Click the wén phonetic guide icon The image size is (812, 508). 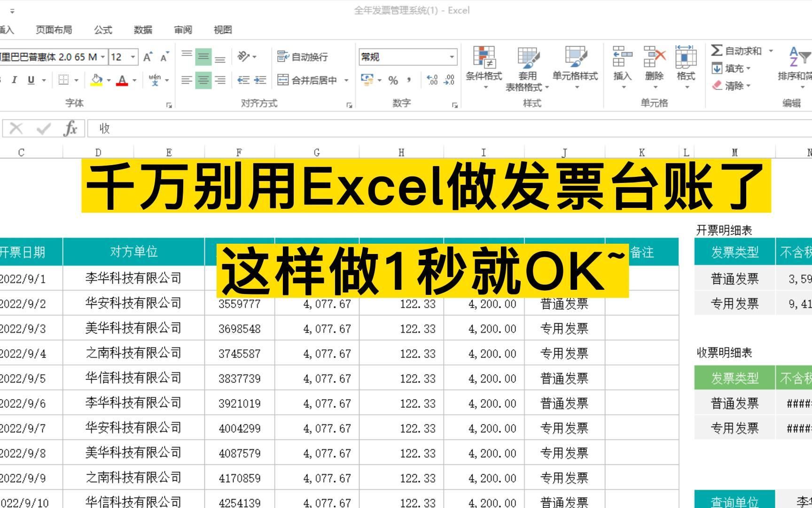coord(155,80)
